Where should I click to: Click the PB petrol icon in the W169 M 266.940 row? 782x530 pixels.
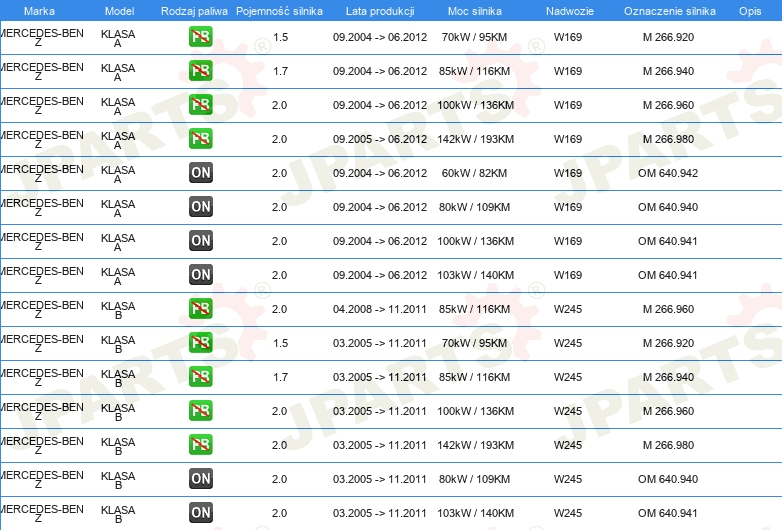coord(200,71)
